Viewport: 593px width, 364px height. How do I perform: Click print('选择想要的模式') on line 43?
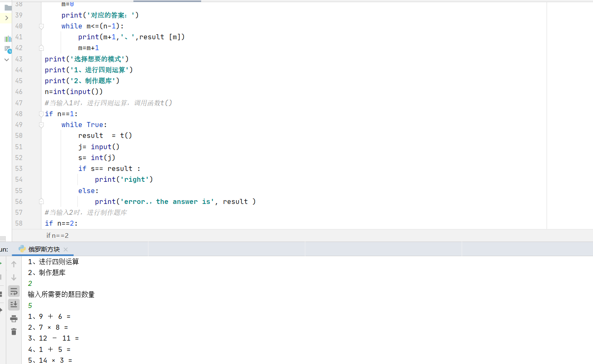coord(87,59)
